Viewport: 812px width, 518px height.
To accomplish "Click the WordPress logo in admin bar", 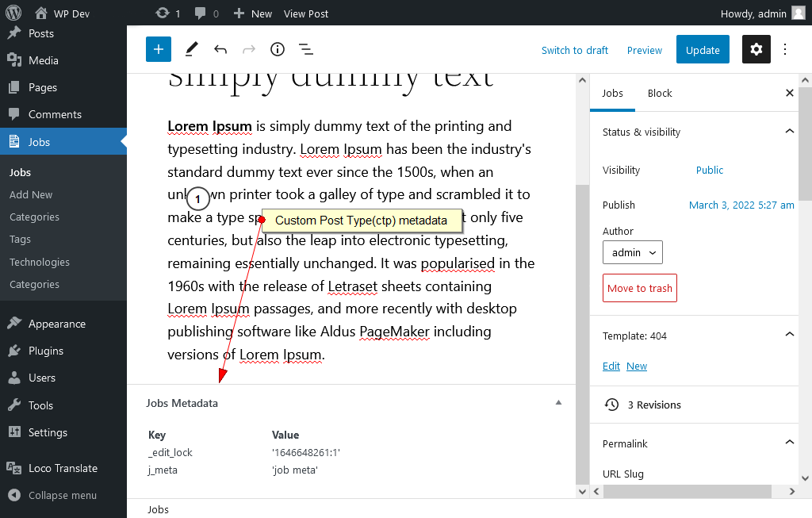I will [12, 13].
